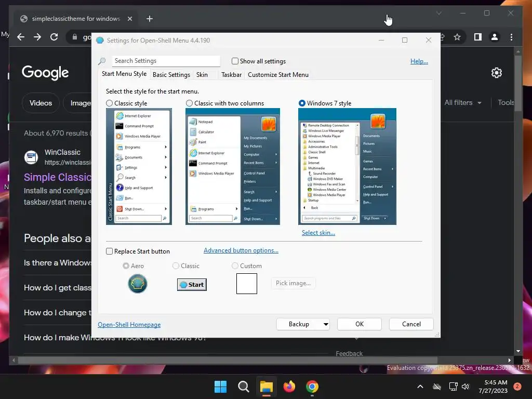Click the Open-Shell shell icon in title bar
Viewport: 532px width, 399px height.
click(x=100, y=41)
